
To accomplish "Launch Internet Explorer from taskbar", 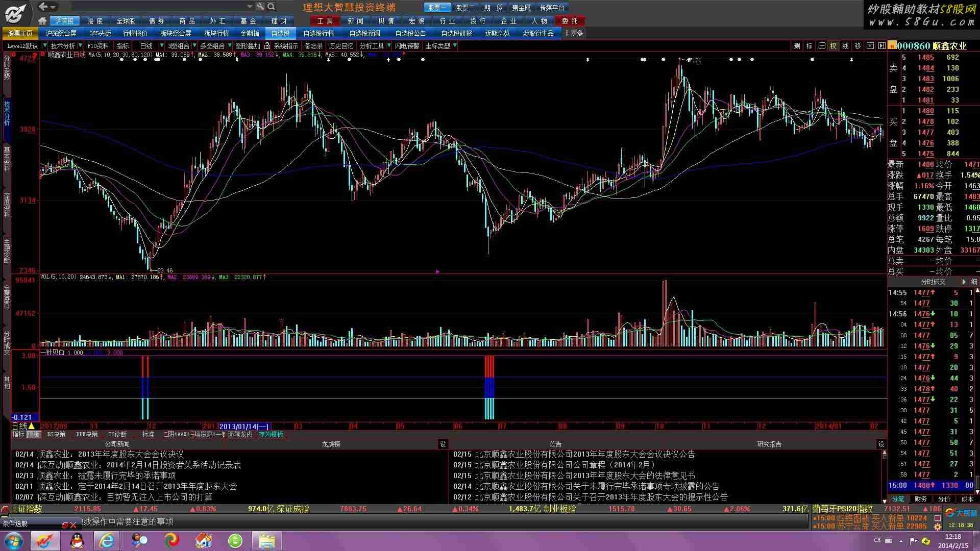I will [x=107, y=541].
